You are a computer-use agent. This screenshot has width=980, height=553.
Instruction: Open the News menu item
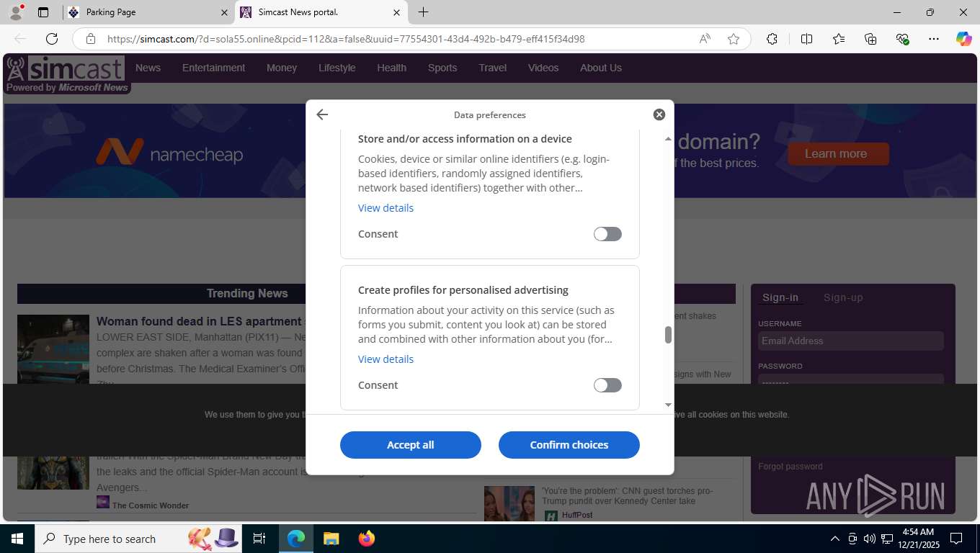tap(148, 68)
